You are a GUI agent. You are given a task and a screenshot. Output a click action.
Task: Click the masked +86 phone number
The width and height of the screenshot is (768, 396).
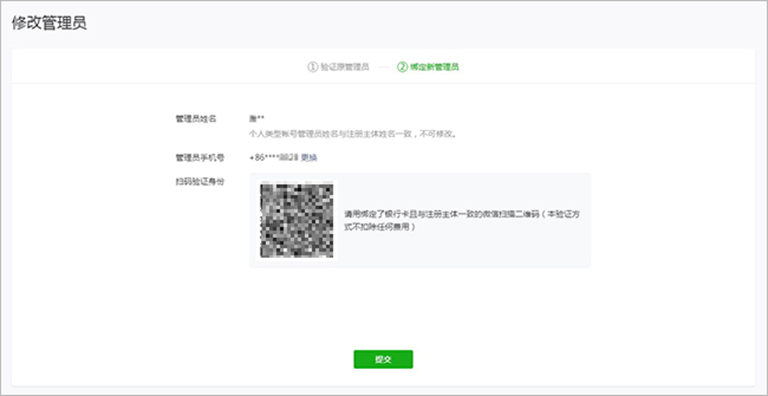tap(274, 158)
